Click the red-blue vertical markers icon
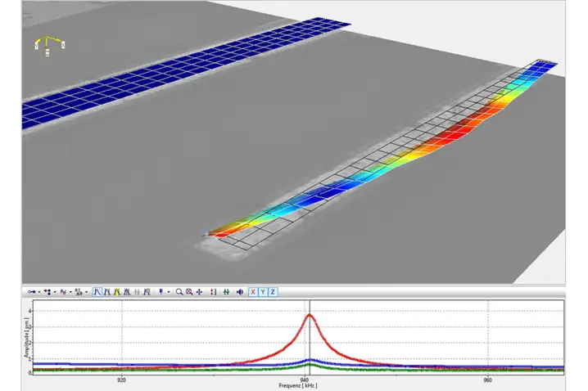The height and width of the screenshot is (391, 588). pos(214,292)
